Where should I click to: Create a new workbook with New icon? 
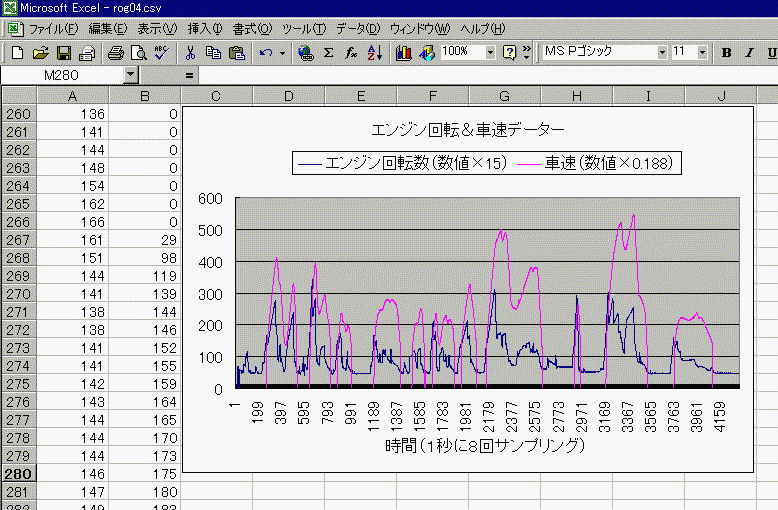17,52
